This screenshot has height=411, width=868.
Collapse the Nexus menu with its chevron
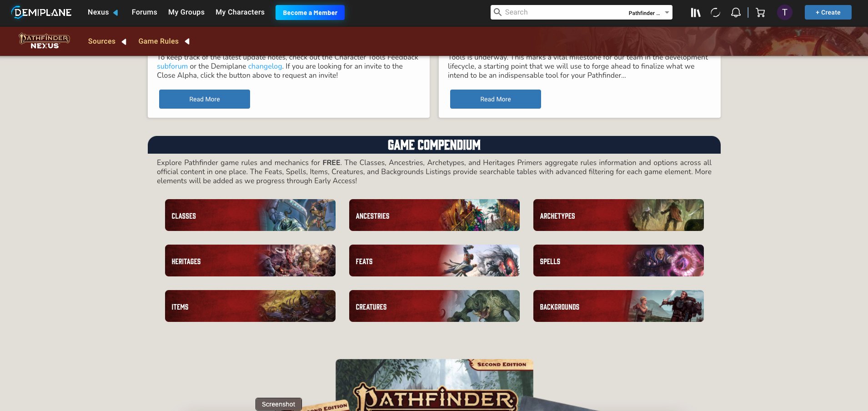[115, 13]
